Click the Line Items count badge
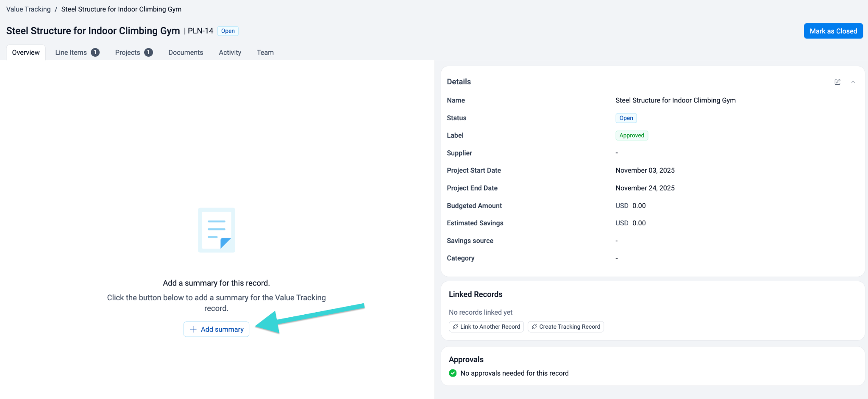Viewport: 868px width, 399px height. [95, 53]
